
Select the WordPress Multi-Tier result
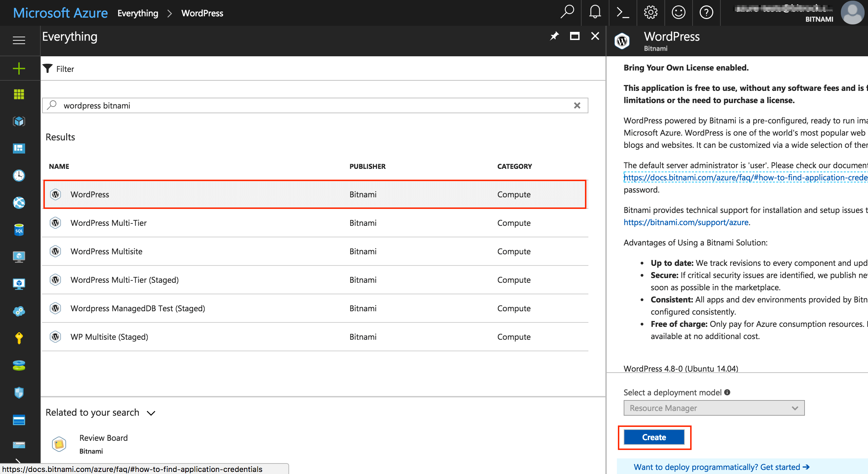[315, 223]
